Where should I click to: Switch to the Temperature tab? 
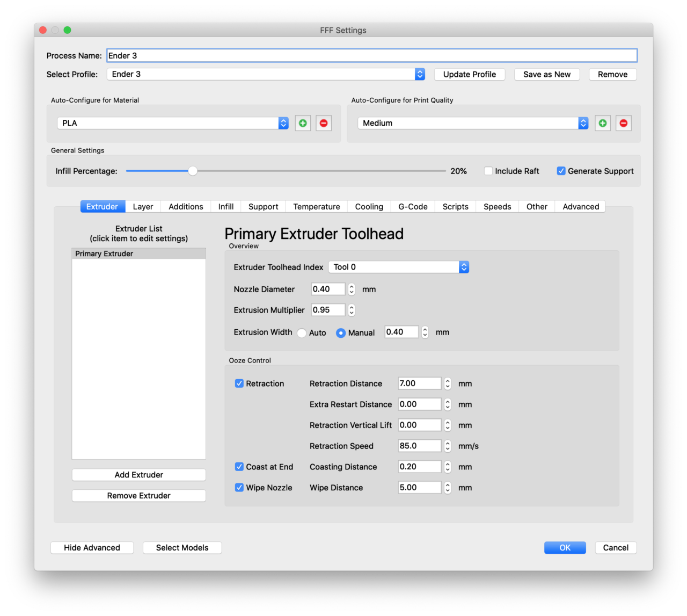click(316, 207)
